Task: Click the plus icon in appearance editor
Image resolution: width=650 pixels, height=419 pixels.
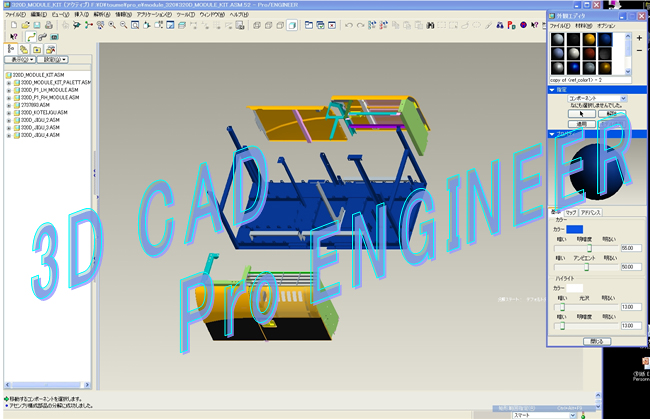Action: 639,38
